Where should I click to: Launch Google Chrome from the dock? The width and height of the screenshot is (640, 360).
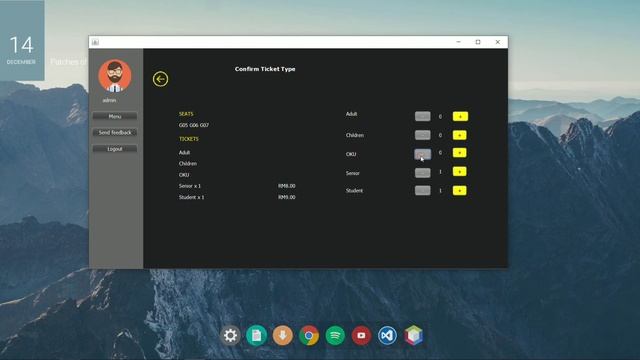pyautogui.click(x=309, y=336)
